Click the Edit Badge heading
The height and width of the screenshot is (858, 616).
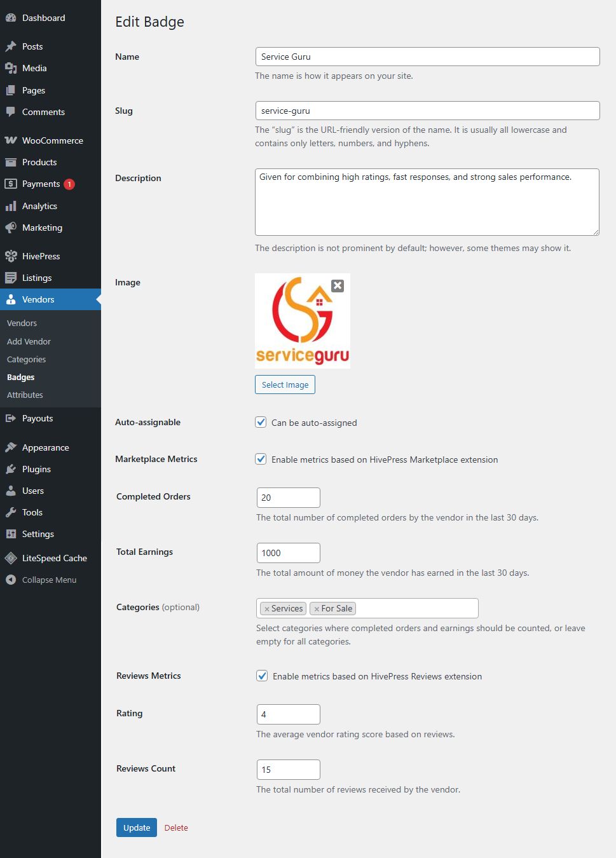click(x=149, y=22)
